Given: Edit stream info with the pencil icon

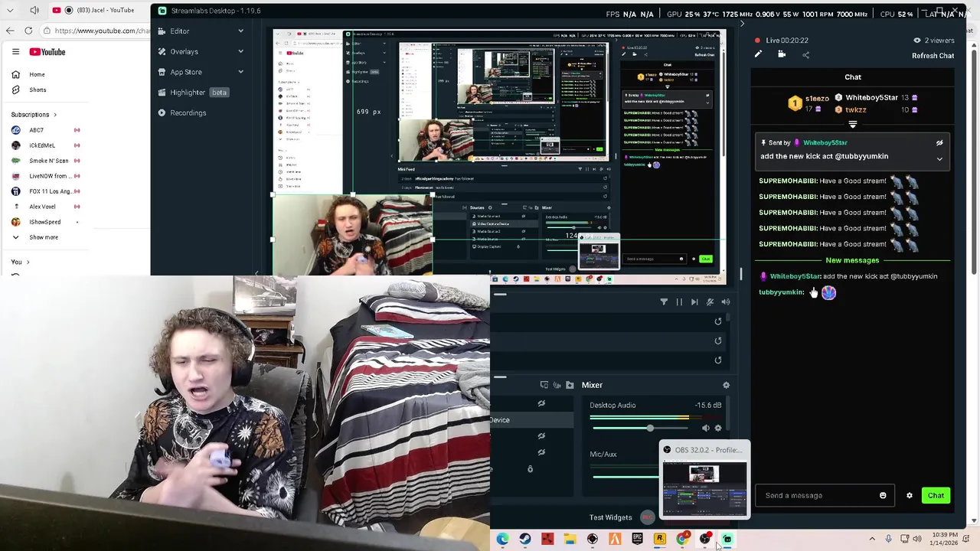Looking at the screenshot, I should click(x=758, y=54).
